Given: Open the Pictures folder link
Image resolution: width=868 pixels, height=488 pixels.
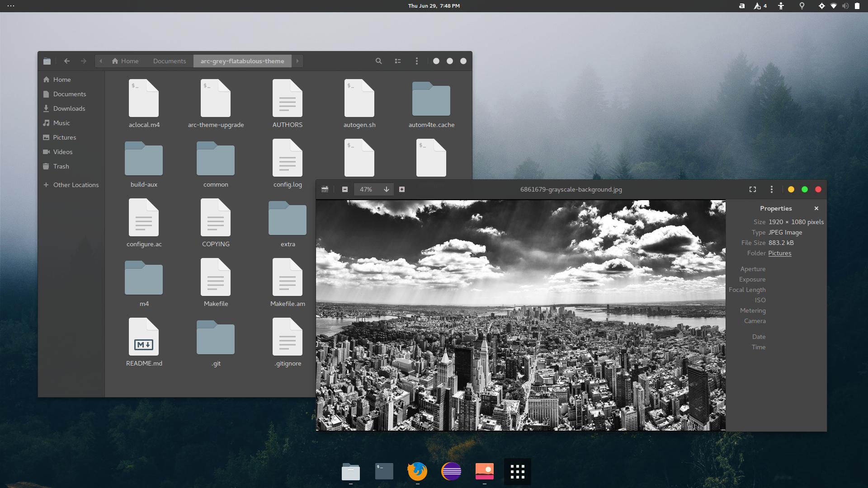Looking at the screenshot, I should pos(780,253).
